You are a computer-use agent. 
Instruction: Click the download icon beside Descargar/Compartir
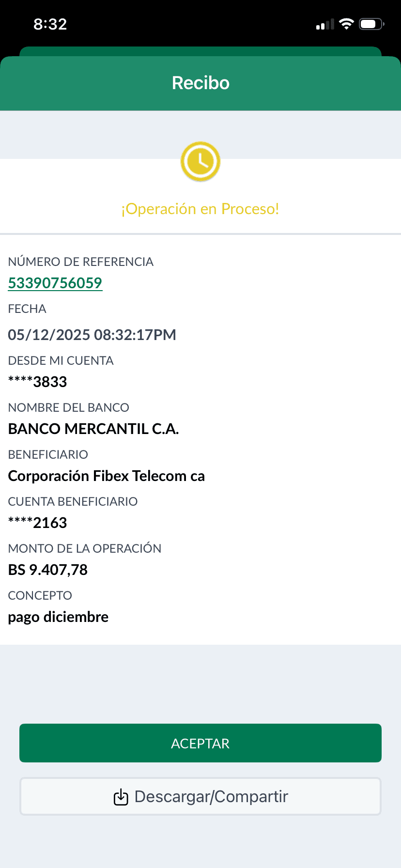click(x=121, y=797)
